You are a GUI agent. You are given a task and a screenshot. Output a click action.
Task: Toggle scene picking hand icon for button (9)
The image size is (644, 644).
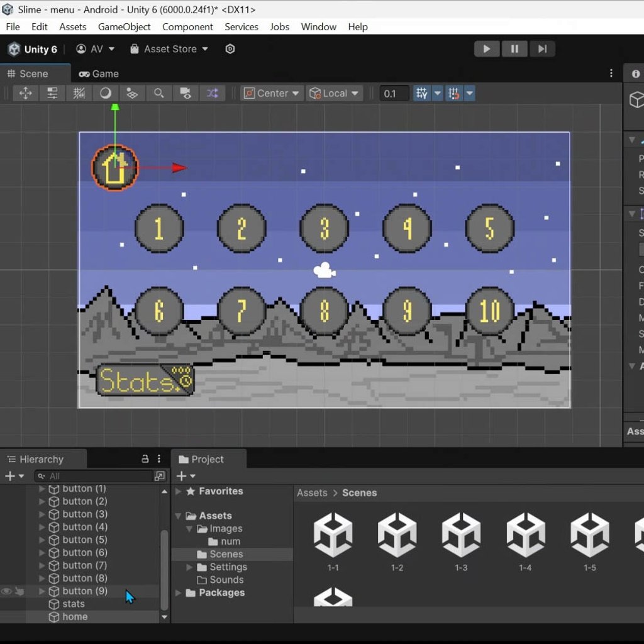click(x=19, y=591)
